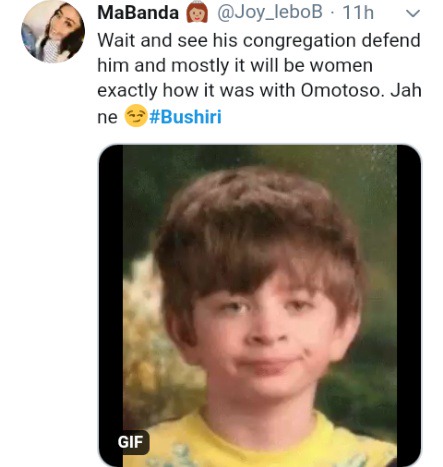
Task: Visit the @Joy_leboB handle link
Action: (270, 12)
